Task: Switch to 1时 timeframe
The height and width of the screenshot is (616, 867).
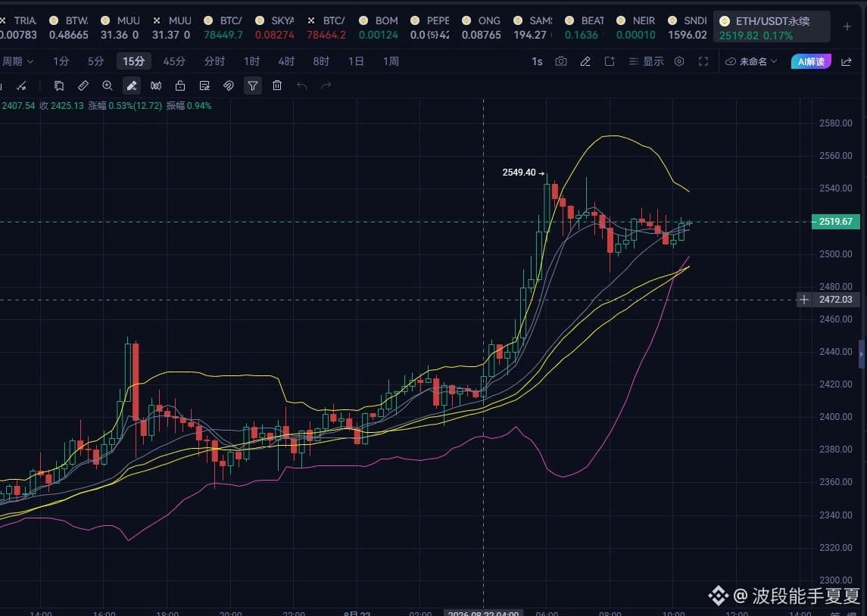Action: coord(251,61)
